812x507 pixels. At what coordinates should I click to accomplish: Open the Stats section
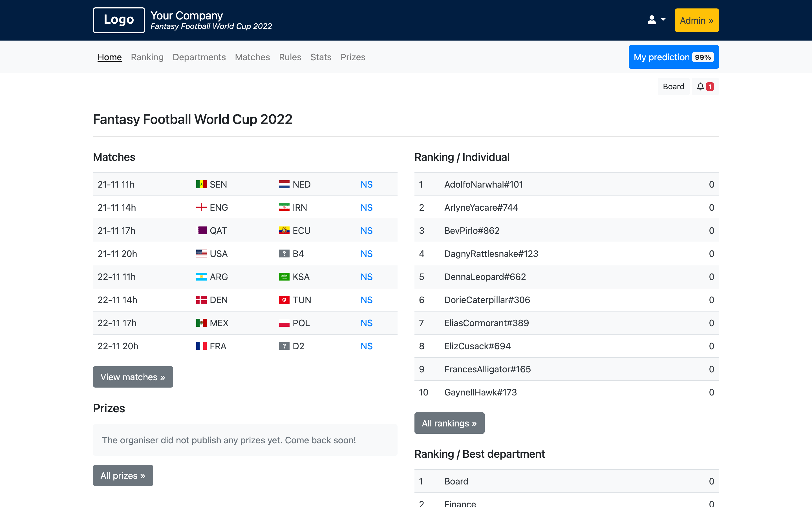321,57
